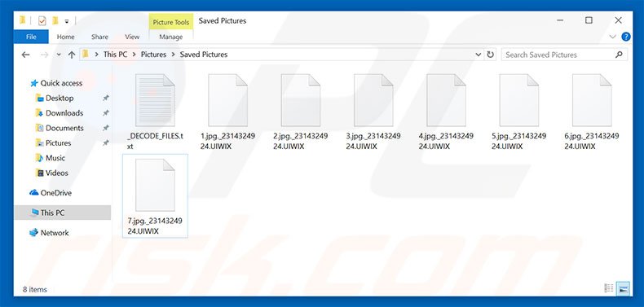The image size is (644, 307).
Task: Select the 5.jpg._2314324924.UIWIX file icon
Action: point(518,100)
